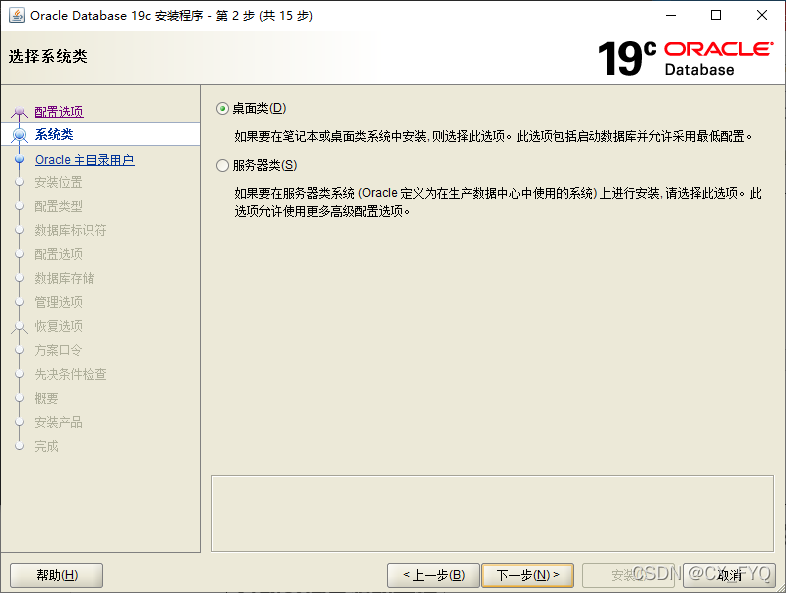Click the 配置类型 step text
The width and height of the screenshot is (786, 593).
point(58,206)
